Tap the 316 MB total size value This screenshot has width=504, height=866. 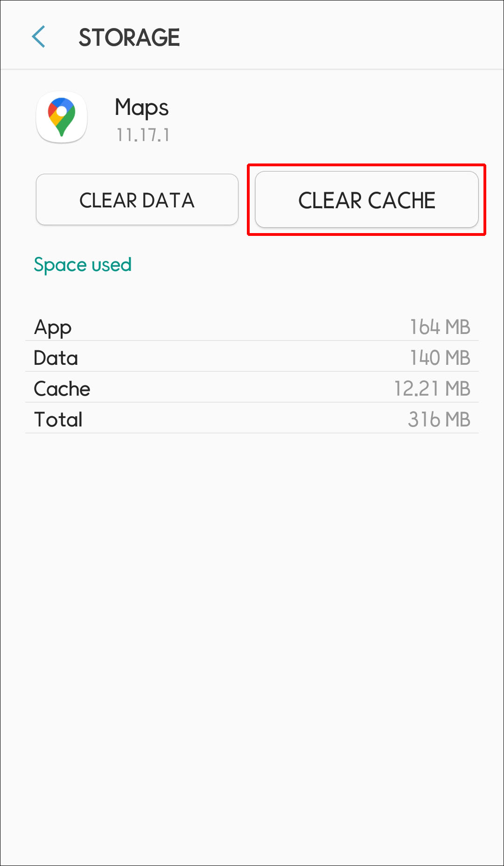point(439,420)
